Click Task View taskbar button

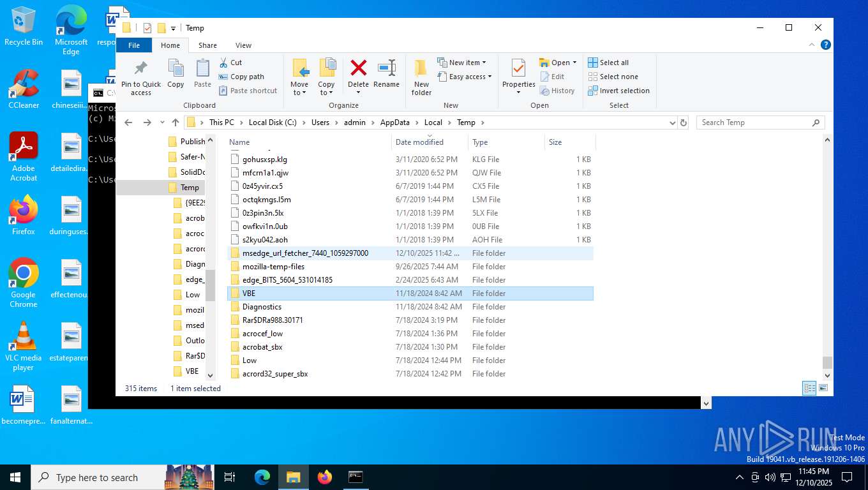tap(230, 477)
